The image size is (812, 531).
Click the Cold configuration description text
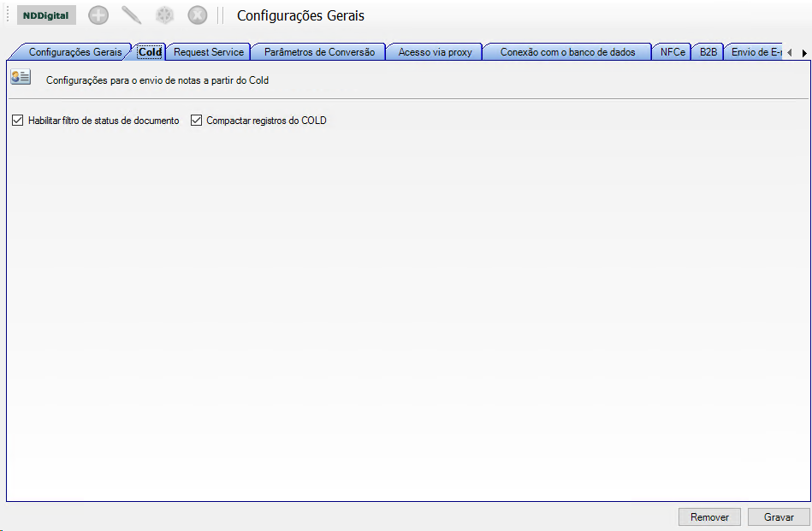point(157,80)
